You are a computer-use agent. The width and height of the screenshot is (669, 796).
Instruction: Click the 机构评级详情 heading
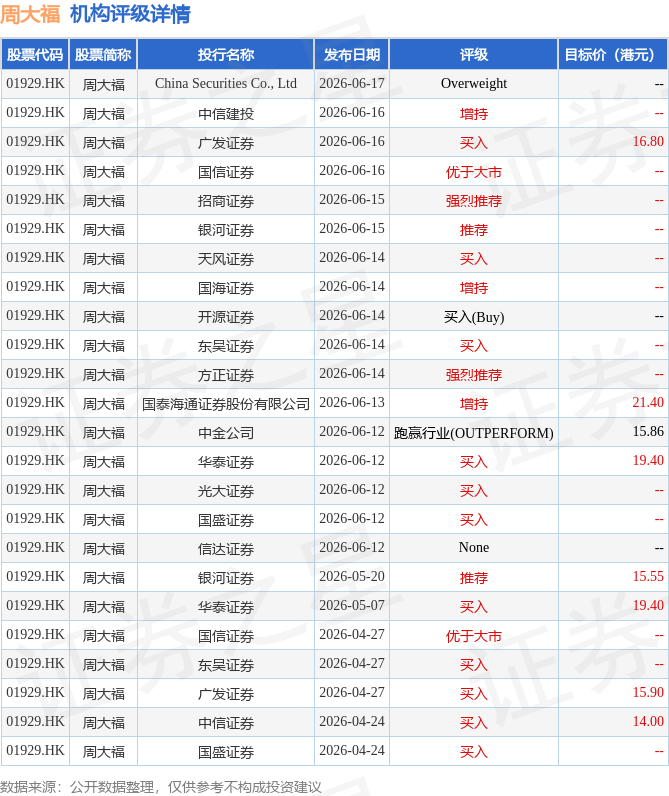(x=130, y=14)
